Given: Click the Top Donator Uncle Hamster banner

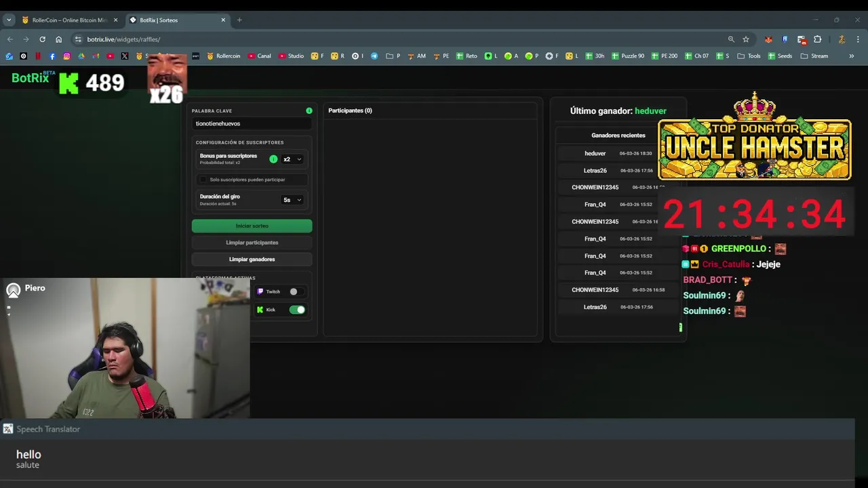Looking at the screenshot, I should coord(755,138).
